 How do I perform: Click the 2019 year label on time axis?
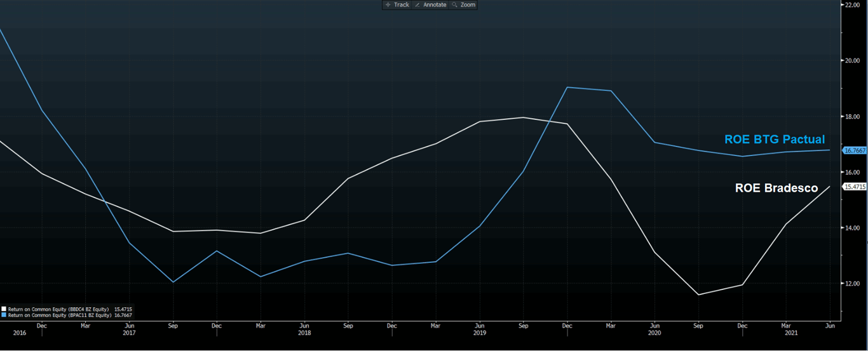[x=480, y=333]
